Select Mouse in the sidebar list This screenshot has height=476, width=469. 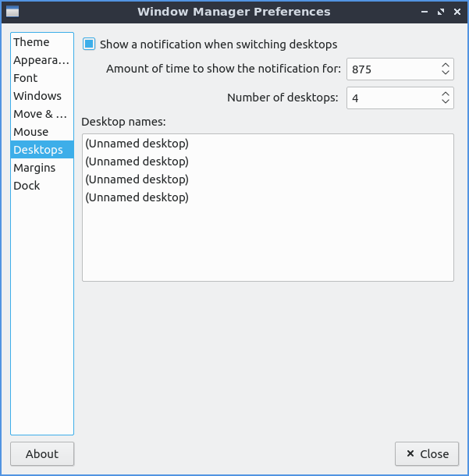(x=31, y=132)
